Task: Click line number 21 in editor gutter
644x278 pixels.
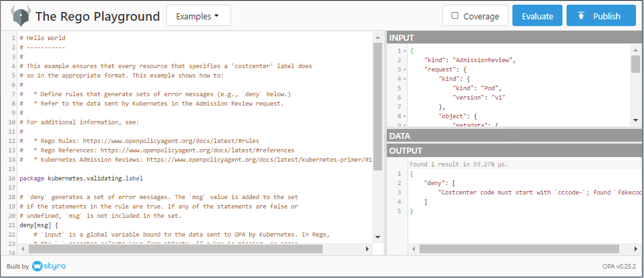Action: (x=12, y=225)
